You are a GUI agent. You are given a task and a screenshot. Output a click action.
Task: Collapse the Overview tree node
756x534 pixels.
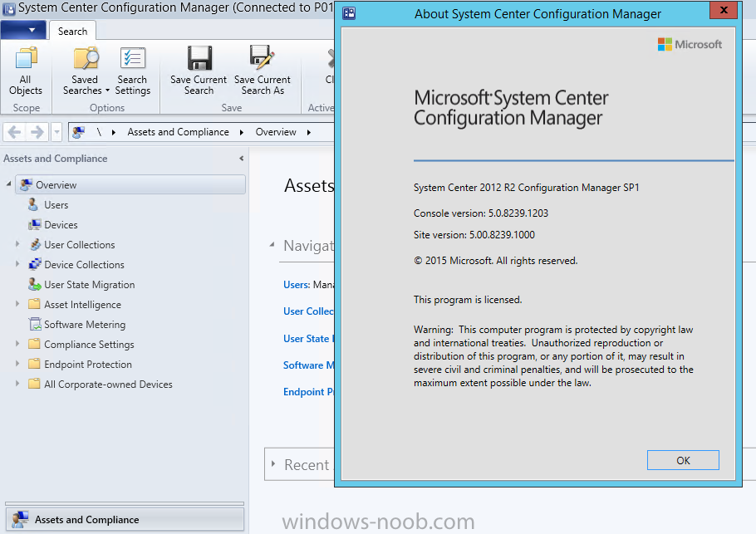point(8,184)
